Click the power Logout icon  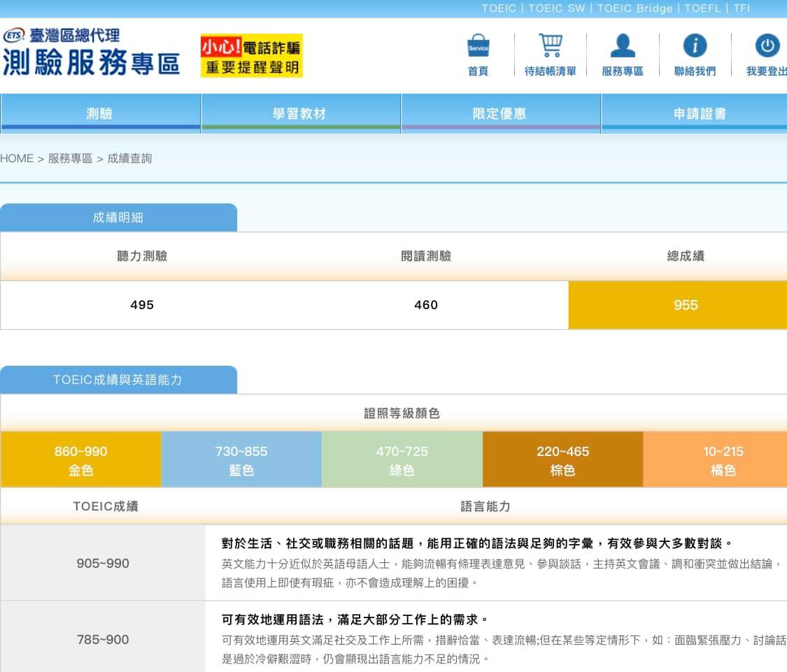coord(767,45)
